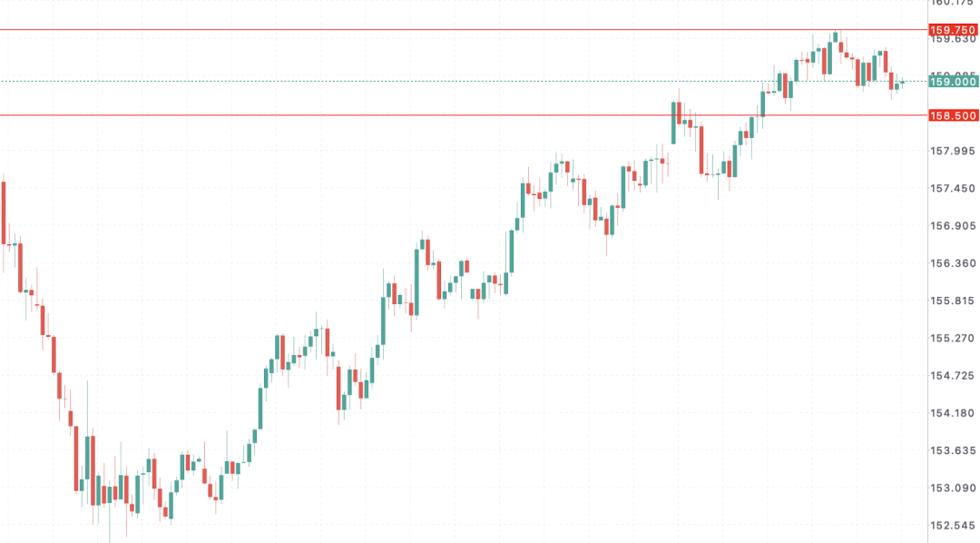The image size is (980, 543).
Task: Click the 156.360 price axis label
Action: (953, 263)
